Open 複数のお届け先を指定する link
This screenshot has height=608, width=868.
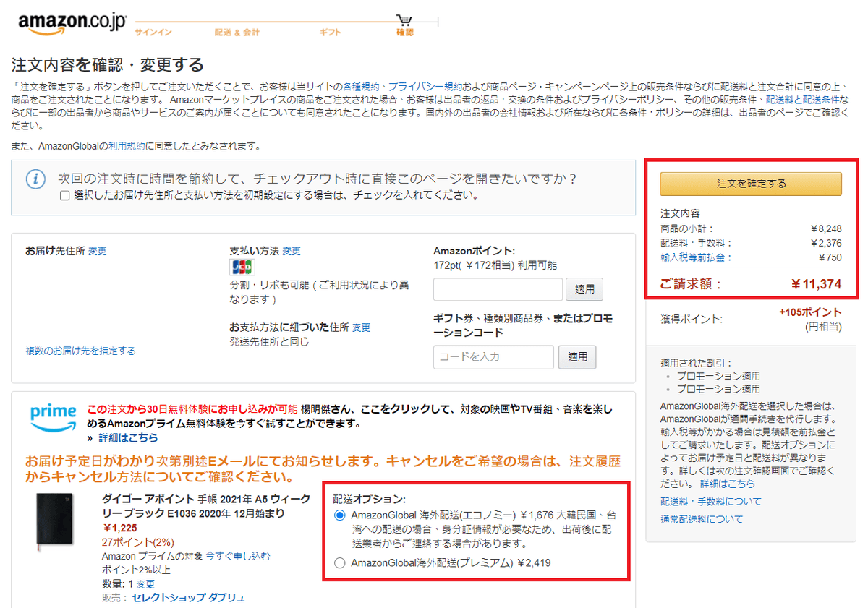click(x=80, y=351)
